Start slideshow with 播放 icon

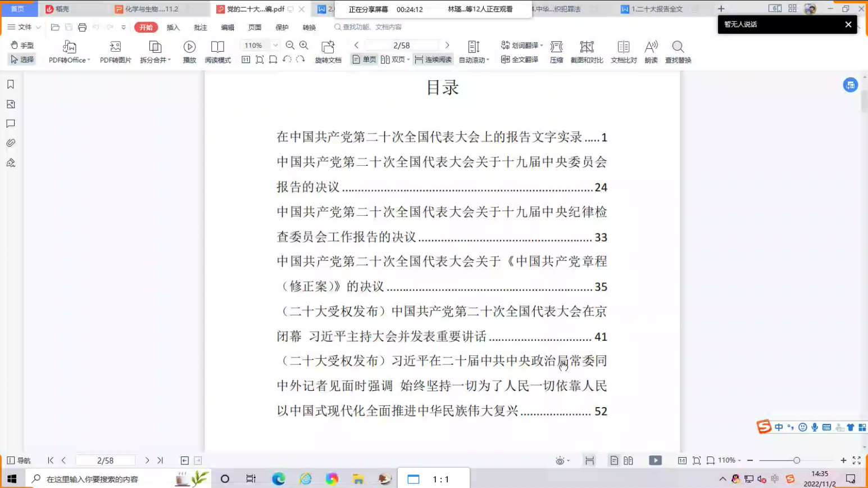pos(189,47)
